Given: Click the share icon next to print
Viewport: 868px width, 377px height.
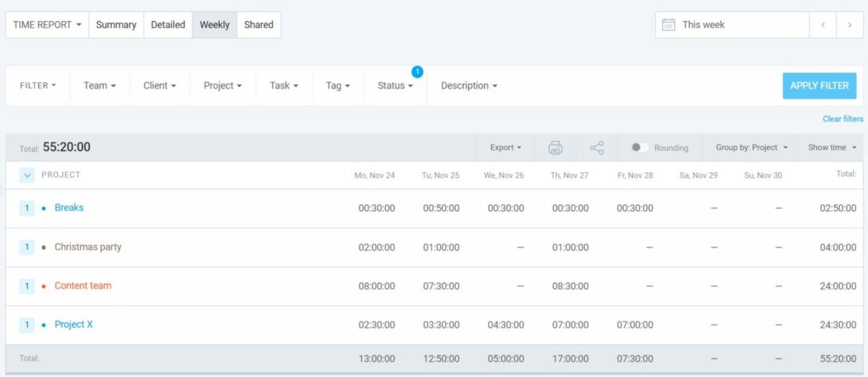Looking at the screenshot, I should tap(597, 148).
